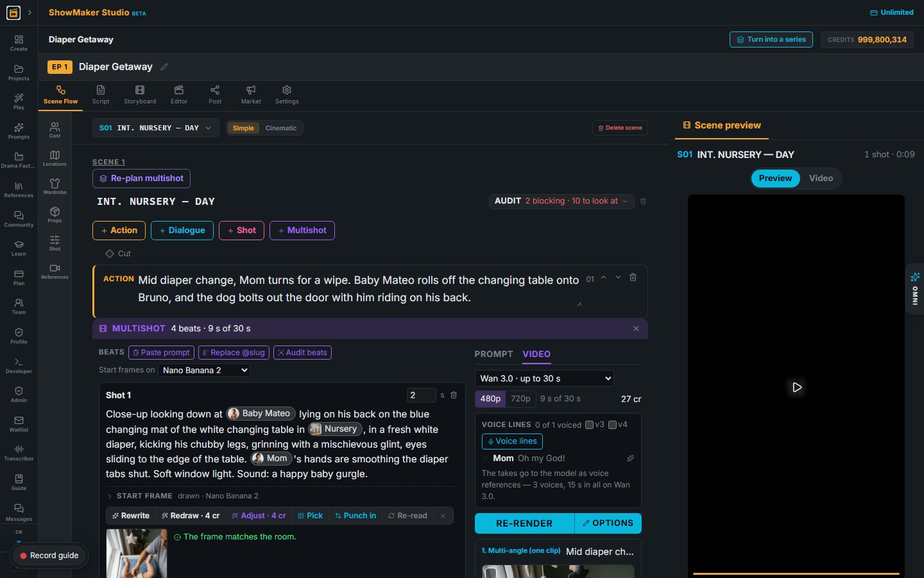
Task: Tick the v3 voice checkbox
Action: click(x=589, y=425)
